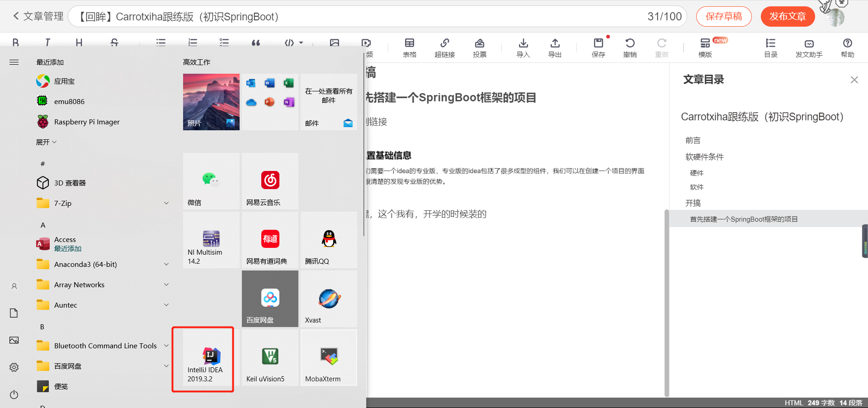
Task: Open the code block dropdown arrow
Action: pyautogui.click(x=301, y=43)
